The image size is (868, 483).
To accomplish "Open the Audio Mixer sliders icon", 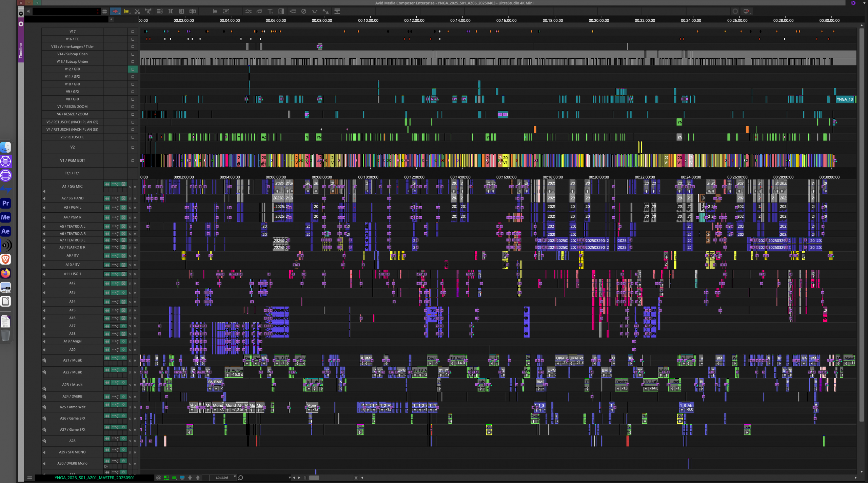I will [248, 11].
